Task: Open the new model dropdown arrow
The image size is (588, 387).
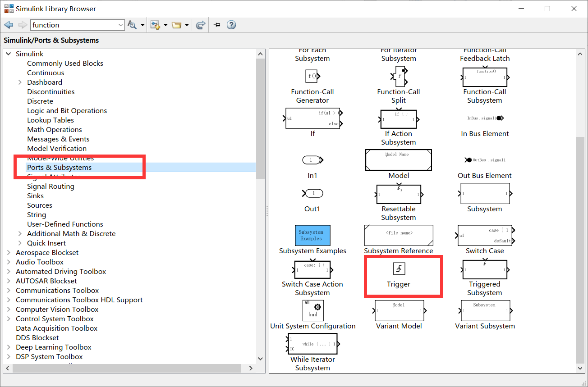Action: [165, 25]
